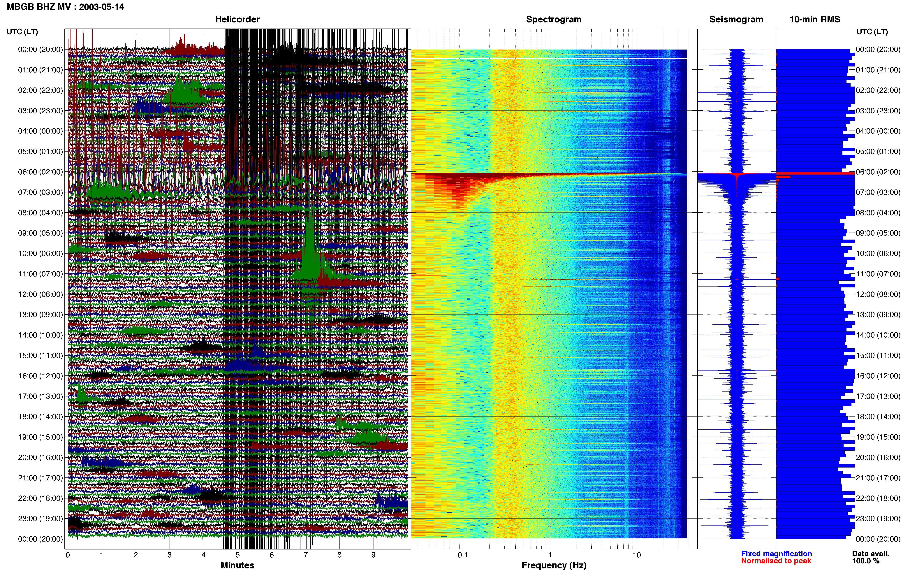Click the '1' tick on Frequency axis
Screen dimensions: 924x578
[x=550, y=555]
